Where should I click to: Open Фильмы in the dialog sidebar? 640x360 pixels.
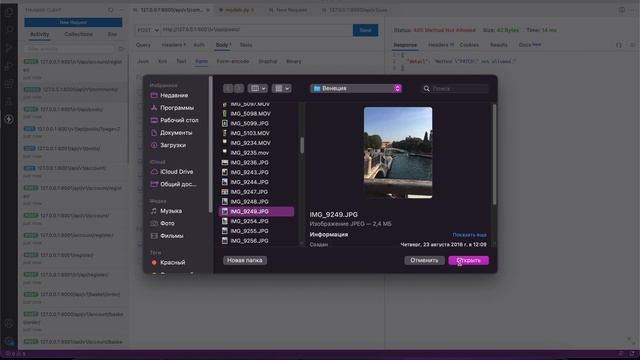167,236
